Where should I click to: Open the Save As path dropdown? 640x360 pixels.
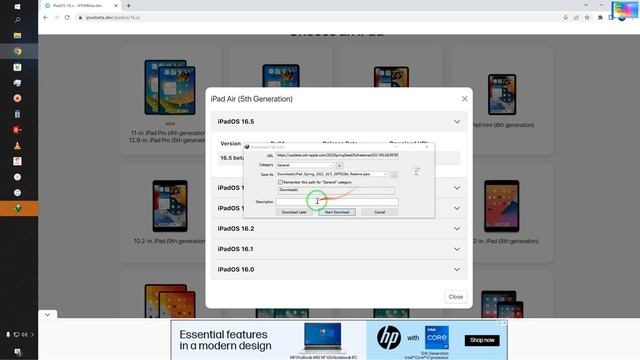click(x=384, y=174)
